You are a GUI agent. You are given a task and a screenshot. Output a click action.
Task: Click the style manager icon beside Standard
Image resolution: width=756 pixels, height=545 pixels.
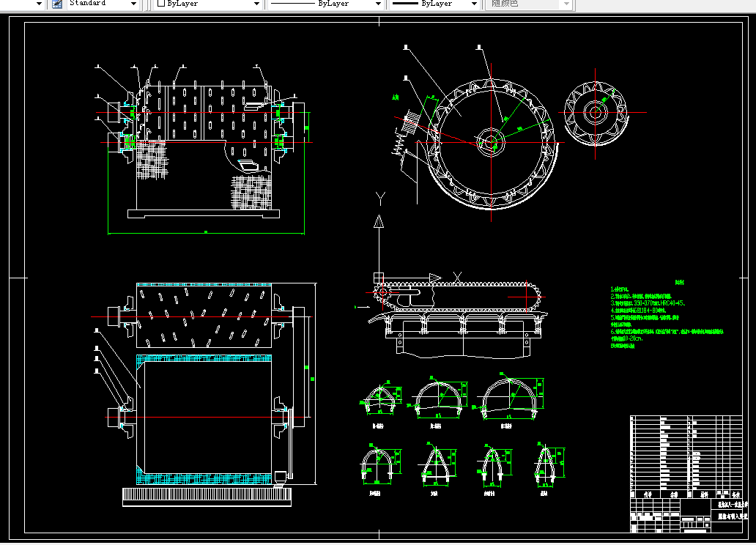(57, 4)
